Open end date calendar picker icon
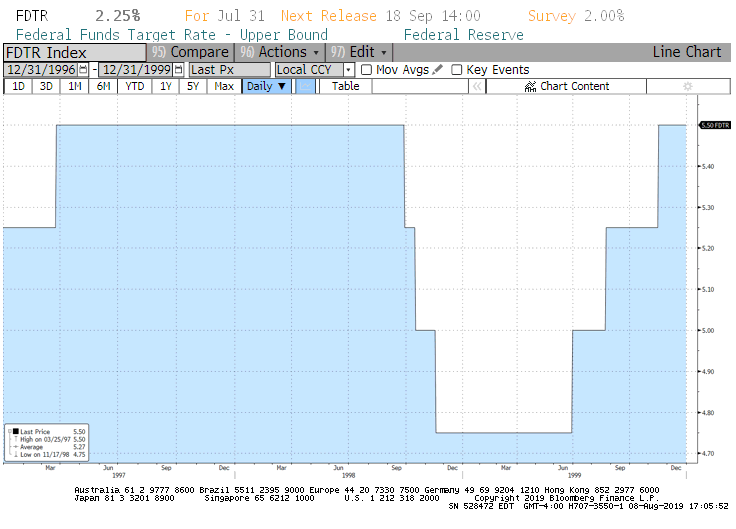This screenshot has height=529, width=736. point(178,70)
